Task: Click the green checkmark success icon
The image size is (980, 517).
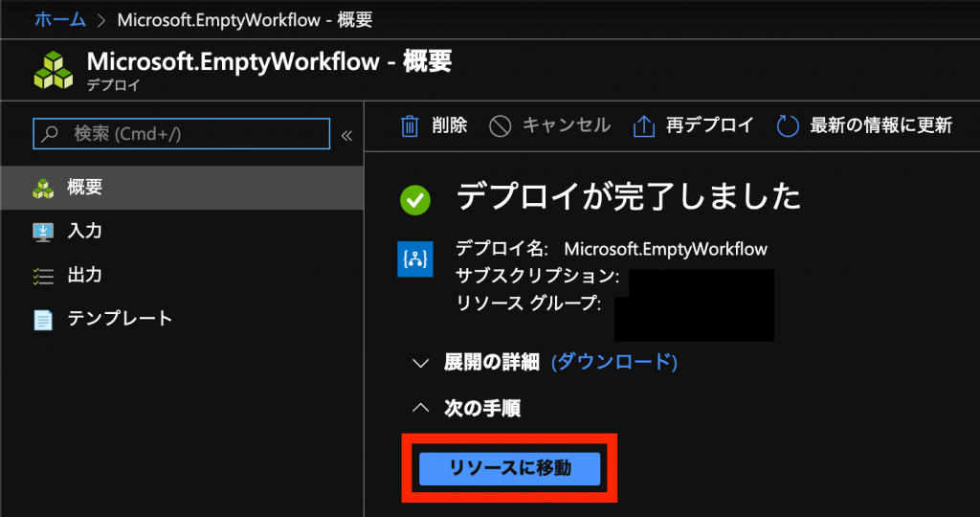Action: click(x=415, y=200)
